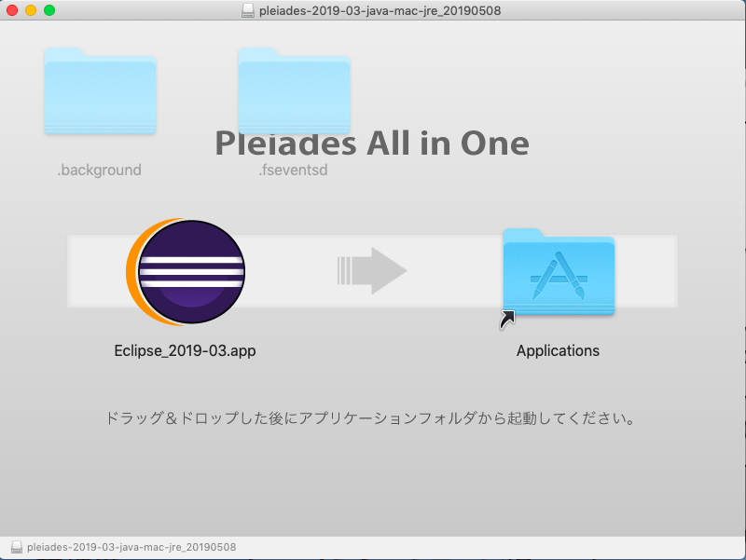The width and height of the screenshot is (746, 560).
Task: Click the window title pleiades-2019-03-java-mac-jre_20190508
Action: pyautogui.click(x=380, y=10)
